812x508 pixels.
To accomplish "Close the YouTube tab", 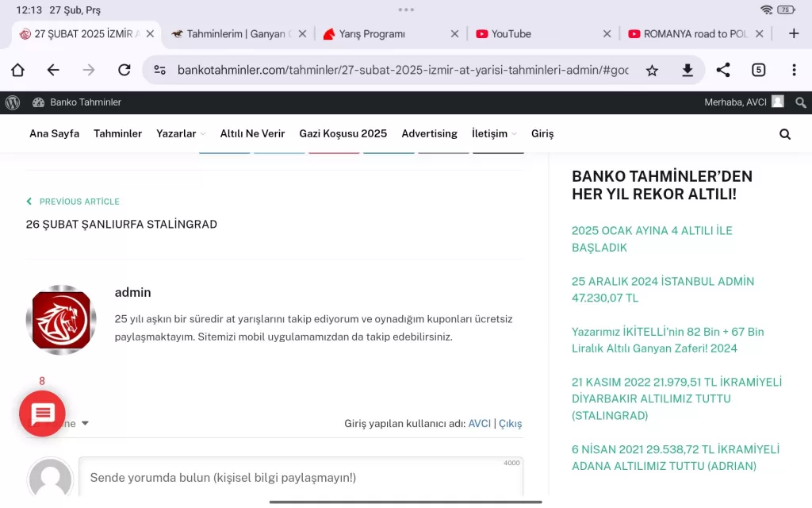I will [607, 34].
